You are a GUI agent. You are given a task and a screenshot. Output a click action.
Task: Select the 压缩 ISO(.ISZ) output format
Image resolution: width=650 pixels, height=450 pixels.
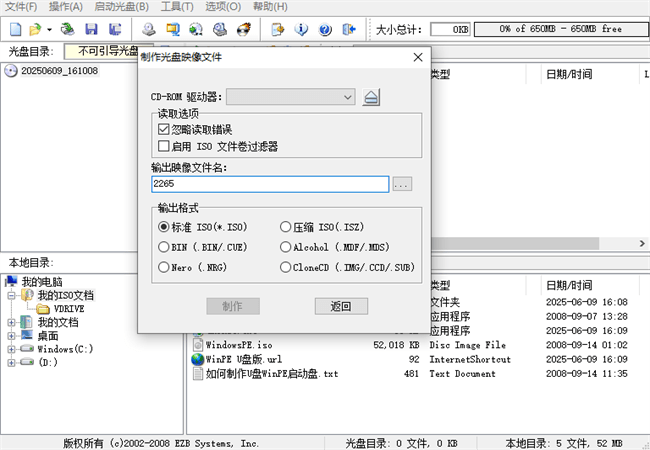[x=285, y=227]
